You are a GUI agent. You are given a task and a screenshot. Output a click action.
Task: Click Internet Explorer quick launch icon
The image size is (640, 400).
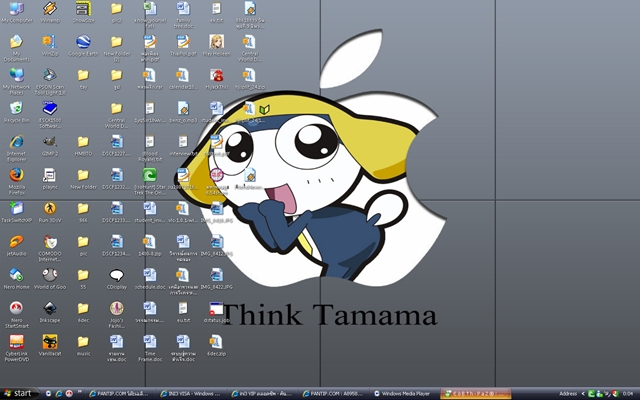[x=59, y=394]
